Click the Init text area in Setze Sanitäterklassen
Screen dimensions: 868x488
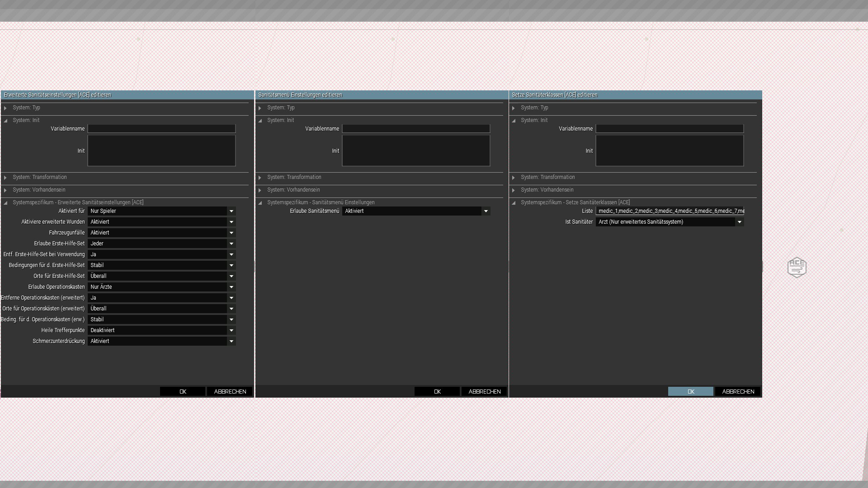670,151
